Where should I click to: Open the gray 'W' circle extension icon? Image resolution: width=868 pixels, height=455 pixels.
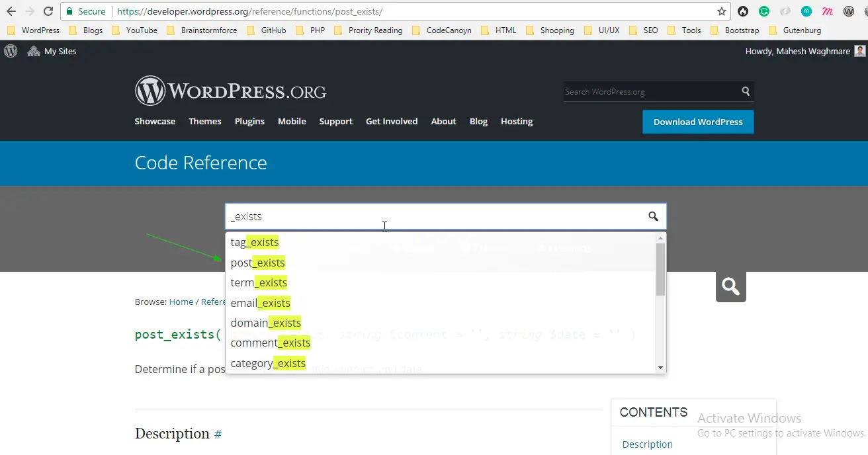click(849, 11)
